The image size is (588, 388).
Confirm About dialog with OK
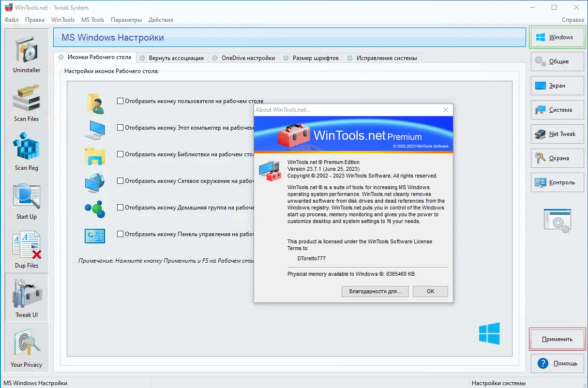pyautogui.click(x=430, y=291)
